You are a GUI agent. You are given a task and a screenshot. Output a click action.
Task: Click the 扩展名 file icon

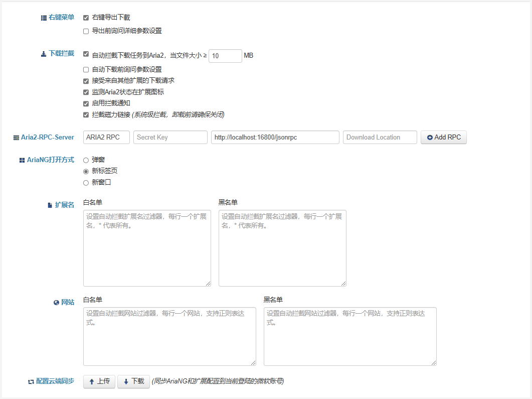click(x=50, y=205)
